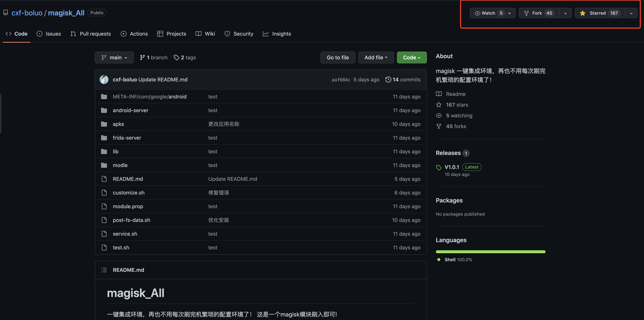
Task: Click the commit history clock icon
Action: tap(388, 80)
